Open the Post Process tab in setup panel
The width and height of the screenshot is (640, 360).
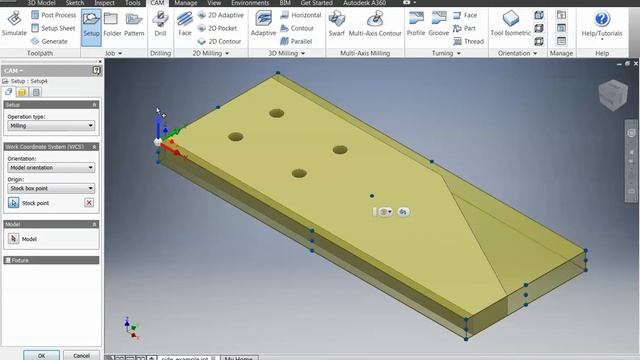point(36,92)
